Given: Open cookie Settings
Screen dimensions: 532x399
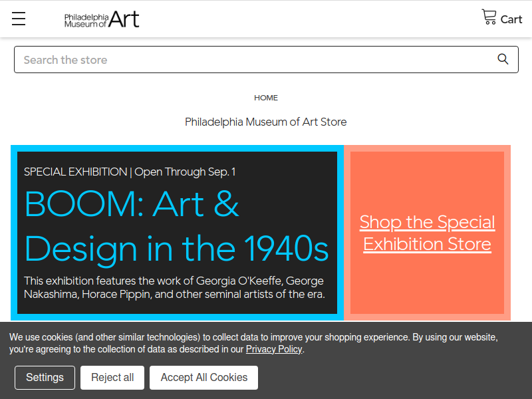Looking at the screenshot, I should pyautogui.click(x=45, y=377).
